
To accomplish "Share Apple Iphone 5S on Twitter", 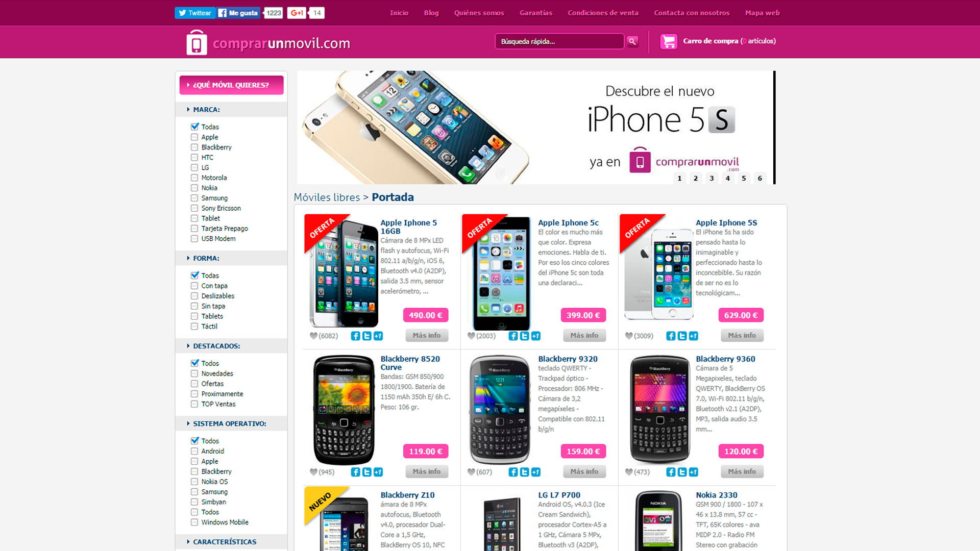I will (x=682, y=336).
